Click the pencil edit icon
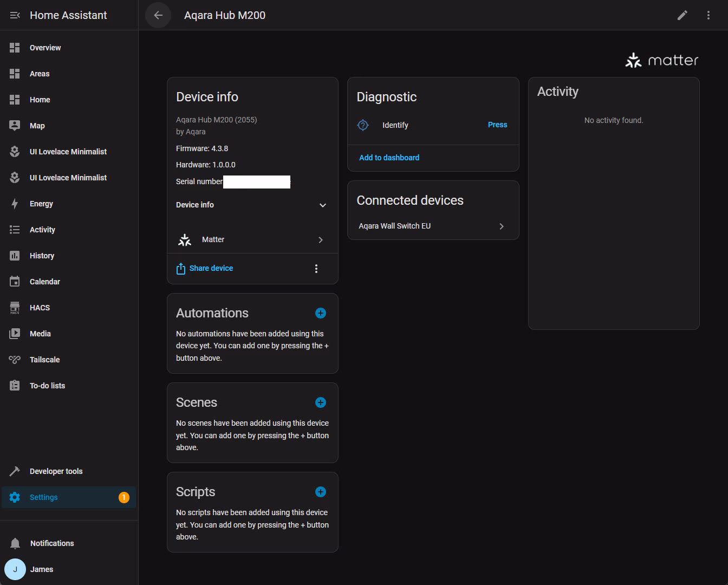The image size is (728, 585). 682,15
